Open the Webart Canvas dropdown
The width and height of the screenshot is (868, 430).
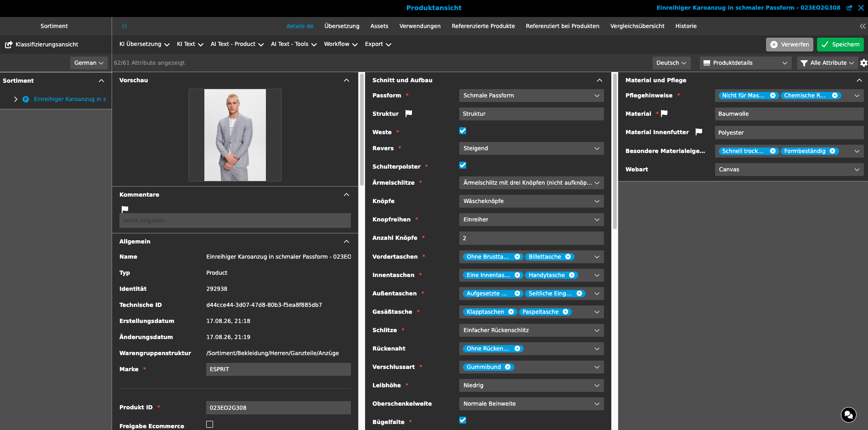click(x=789, y=170)
